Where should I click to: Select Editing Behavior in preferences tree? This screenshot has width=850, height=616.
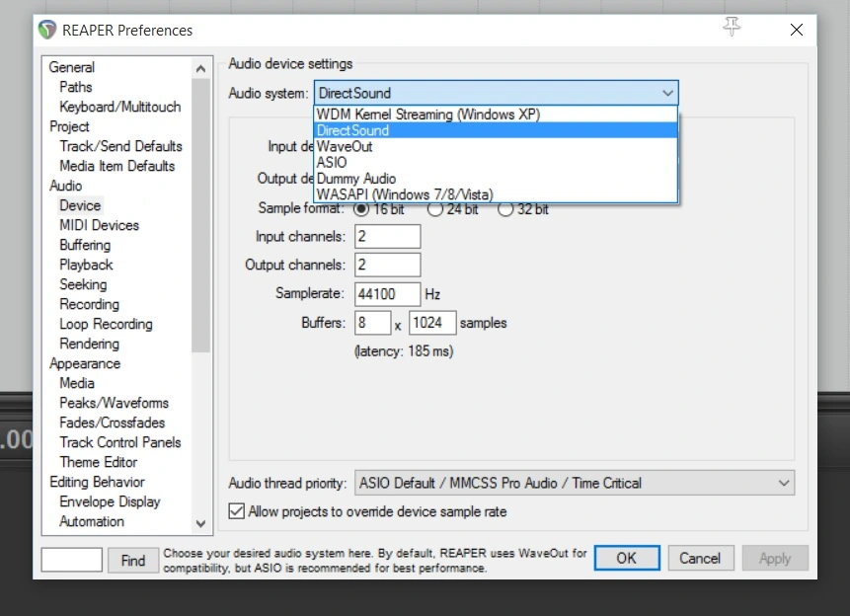(97, 482)
